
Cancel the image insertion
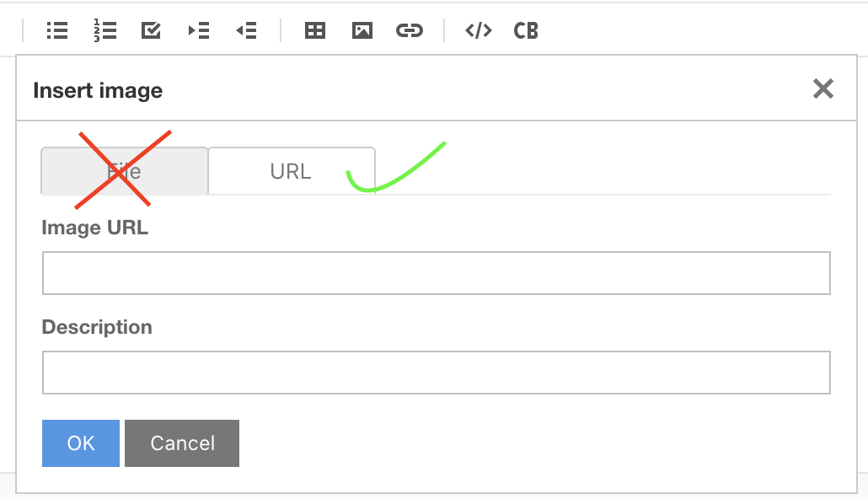tap(181, 443)
